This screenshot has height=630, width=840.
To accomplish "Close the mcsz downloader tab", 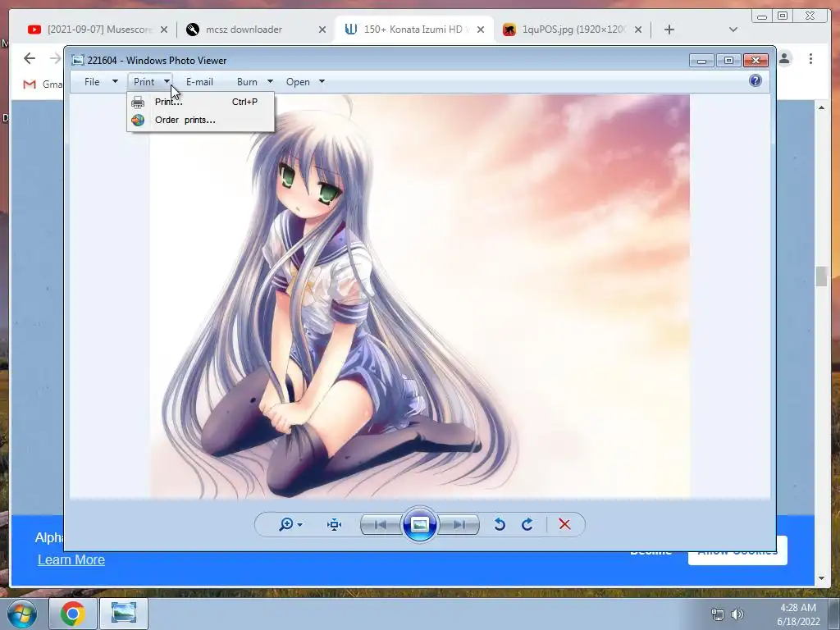I will [x=322, y=30].
